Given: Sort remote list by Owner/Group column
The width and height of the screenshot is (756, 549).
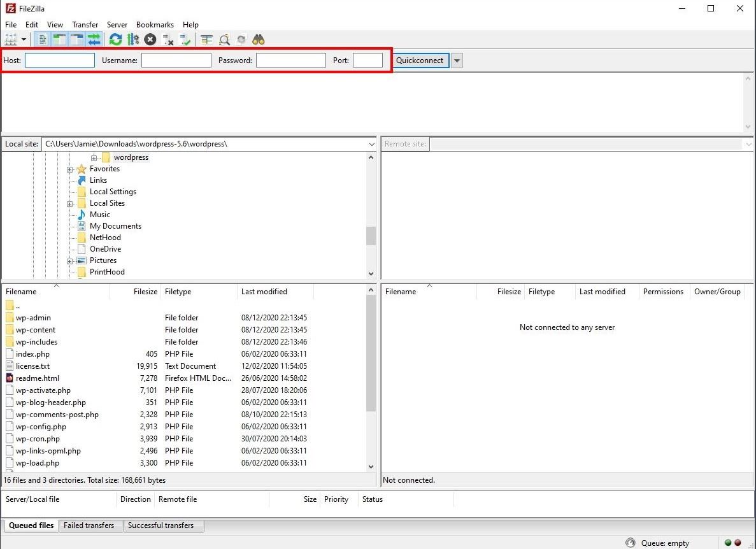Looking at the screenshot, I should 717,292.
